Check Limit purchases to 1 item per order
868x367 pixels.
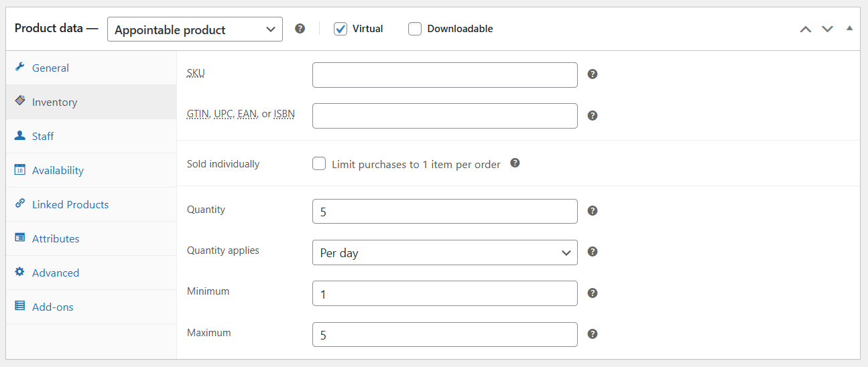[319, 164]
